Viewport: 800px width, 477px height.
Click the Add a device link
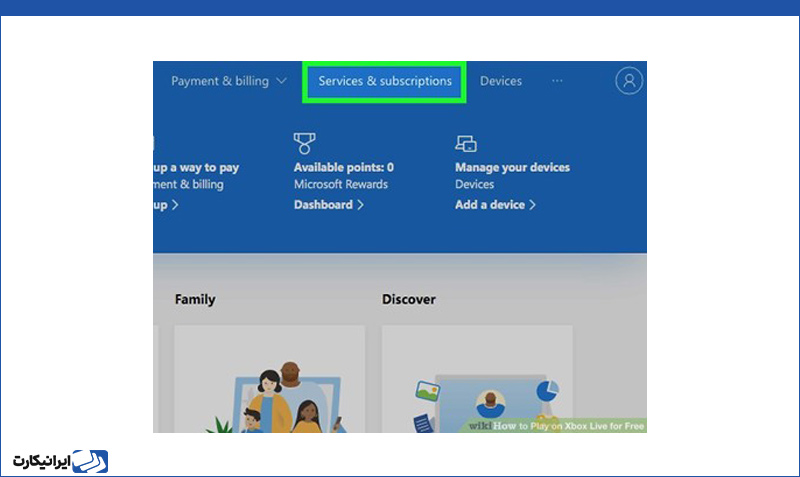pos(495,205)
